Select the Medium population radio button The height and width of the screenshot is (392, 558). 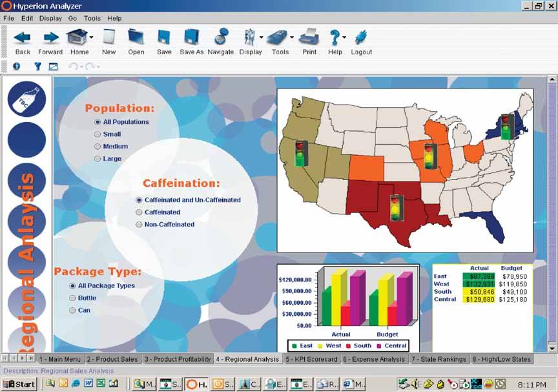tap(98, 147)
